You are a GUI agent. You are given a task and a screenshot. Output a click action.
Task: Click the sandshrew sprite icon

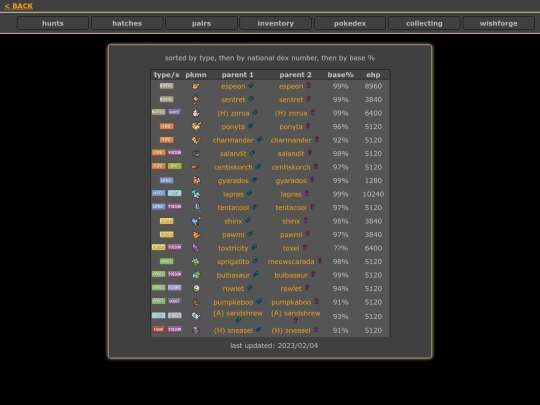pyautogui.click(x=196, y=316)
